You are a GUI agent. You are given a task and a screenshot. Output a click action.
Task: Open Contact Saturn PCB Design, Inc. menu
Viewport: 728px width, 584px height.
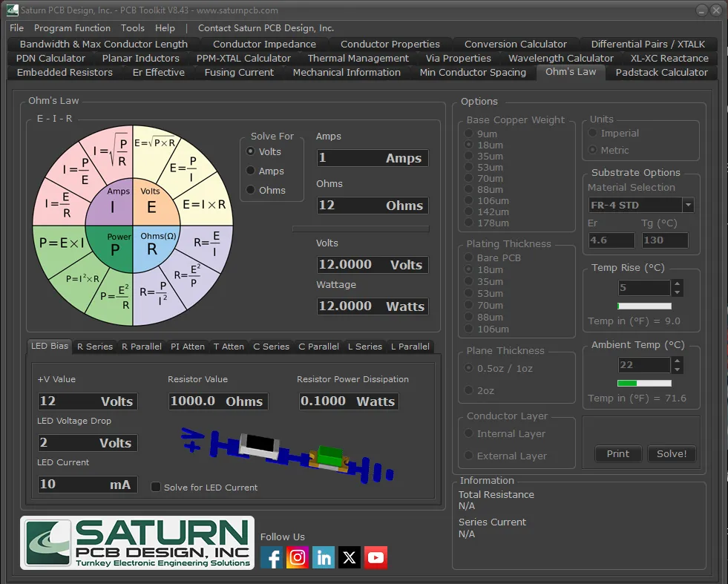(x=266, y=28)
